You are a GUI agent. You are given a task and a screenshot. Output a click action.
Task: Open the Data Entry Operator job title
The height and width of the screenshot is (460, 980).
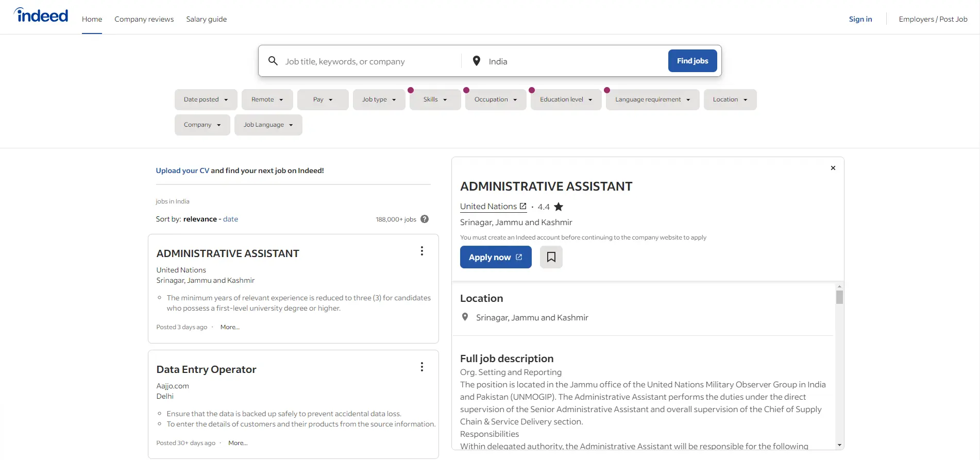tap(206, 369)
